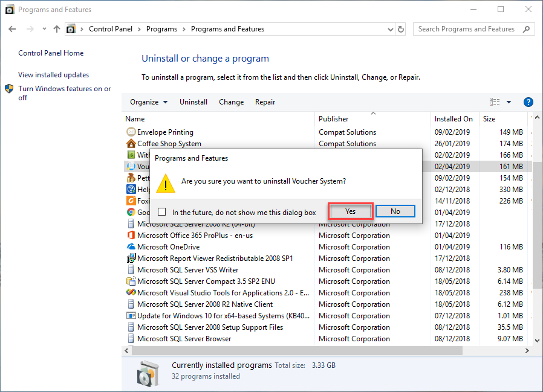This screenshot has width=543, height=392.
Task: Check 'do not show me this dialog box'
Action: (x=161, y=212)
